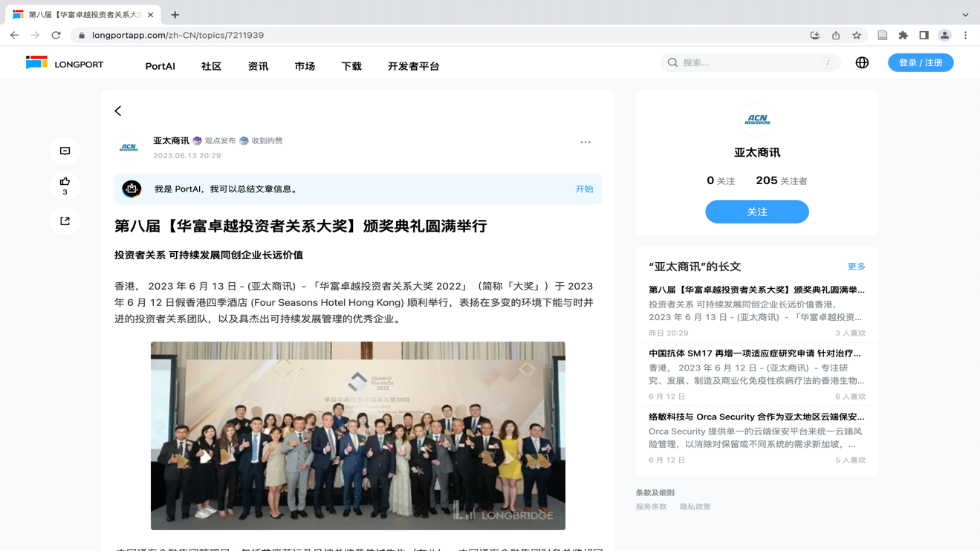The width and height of the screenshot is (980, 551).
Task: Click the globe language icon
Action: pos(862,62)
